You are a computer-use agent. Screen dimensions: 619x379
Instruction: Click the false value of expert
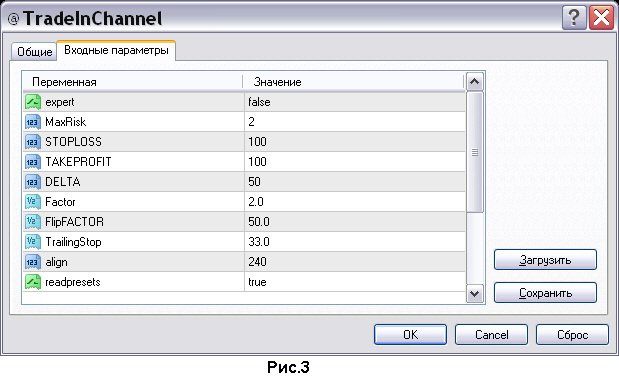pyautogui.click(x=259, y=102)
